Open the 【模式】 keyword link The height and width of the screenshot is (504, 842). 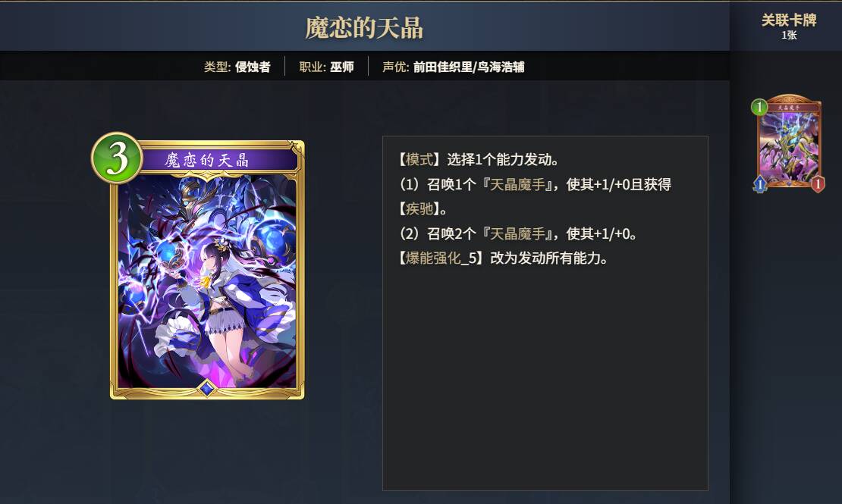tap(419, 160)
